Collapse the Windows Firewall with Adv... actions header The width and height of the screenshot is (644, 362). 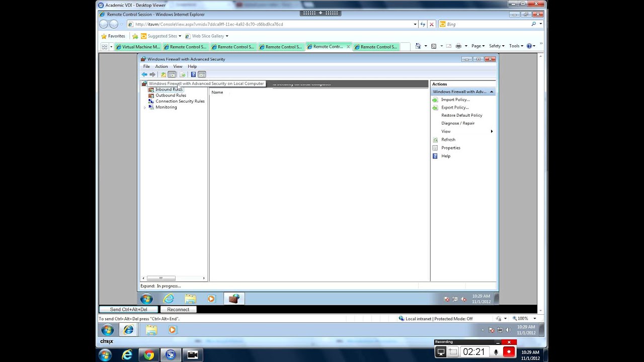tap(492, 92)
